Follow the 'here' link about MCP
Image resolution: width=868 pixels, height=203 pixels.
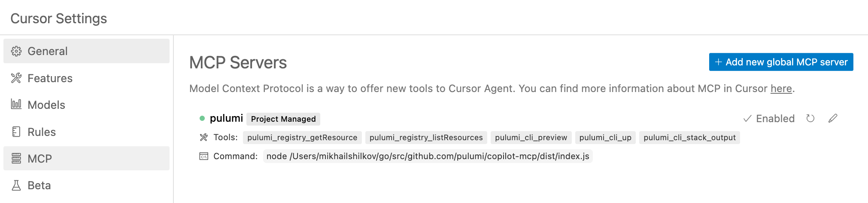(781, 89)
